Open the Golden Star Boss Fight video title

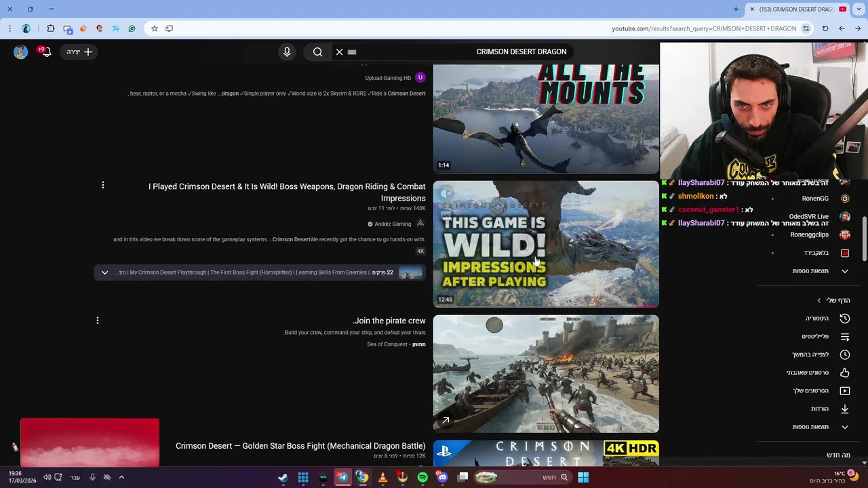click(300, 446)
